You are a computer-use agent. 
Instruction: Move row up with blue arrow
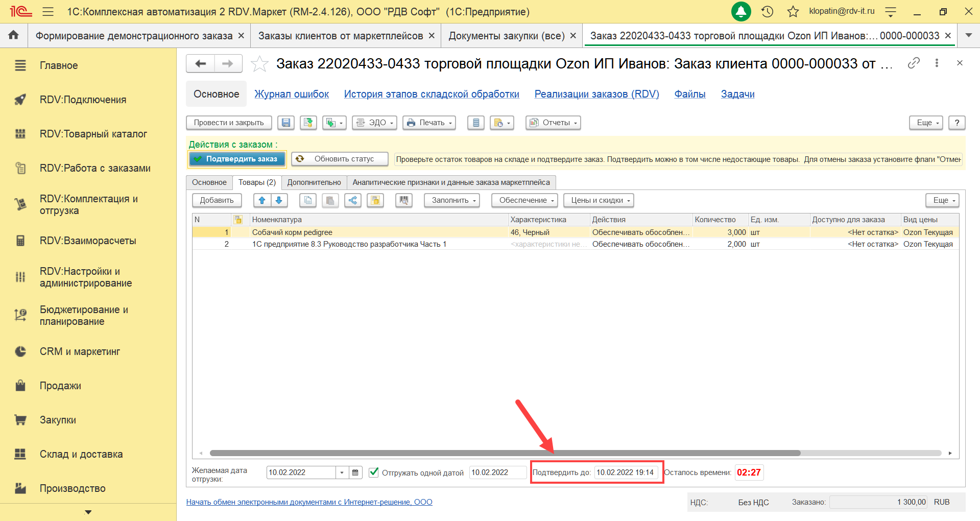pyautogui.click(x=262, y=200)
